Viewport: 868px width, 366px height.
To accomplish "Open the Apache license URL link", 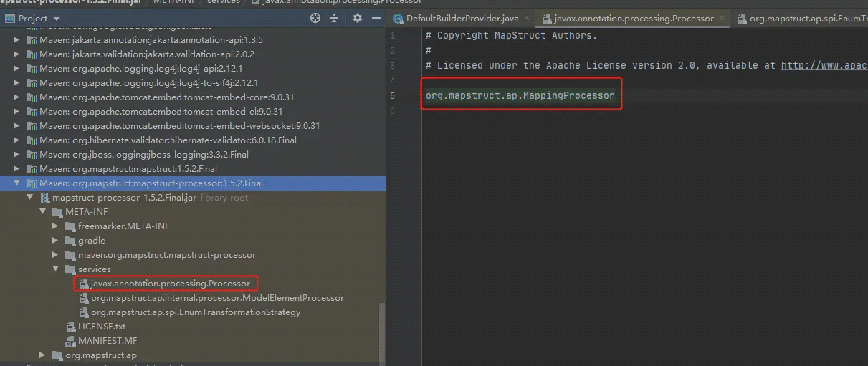I will pos(824,65).
